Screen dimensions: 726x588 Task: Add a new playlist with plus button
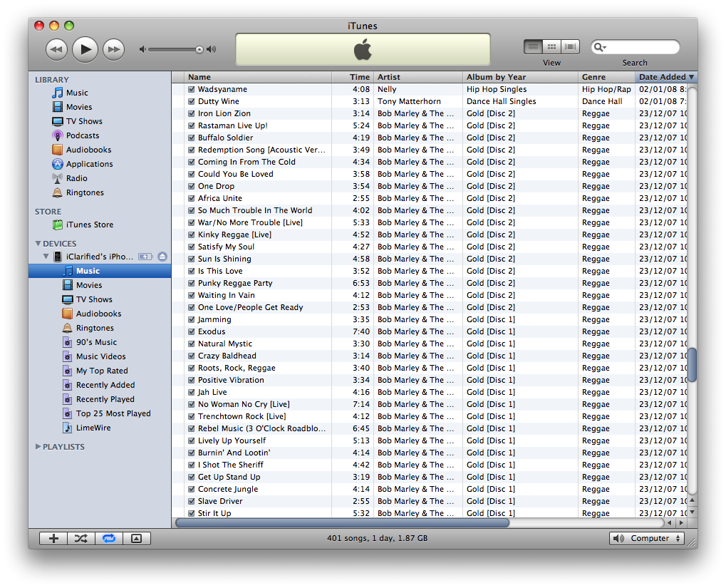click(x=53, y=539)
